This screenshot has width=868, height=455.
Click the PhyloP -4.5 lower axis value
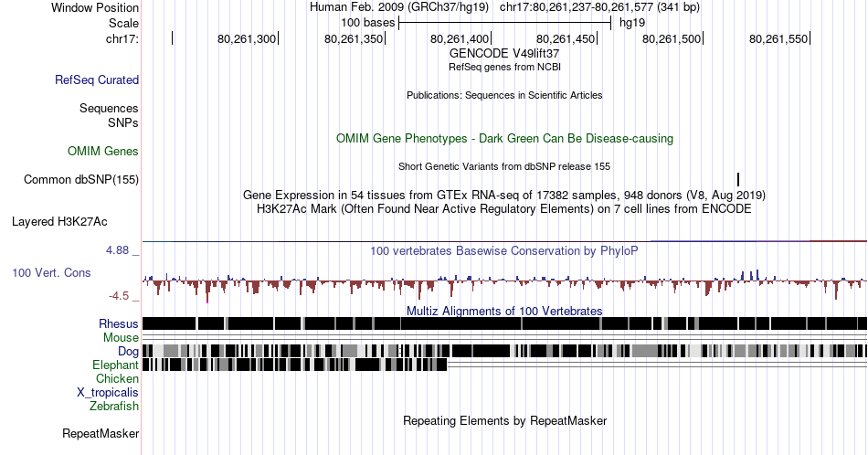click(119, 296)
